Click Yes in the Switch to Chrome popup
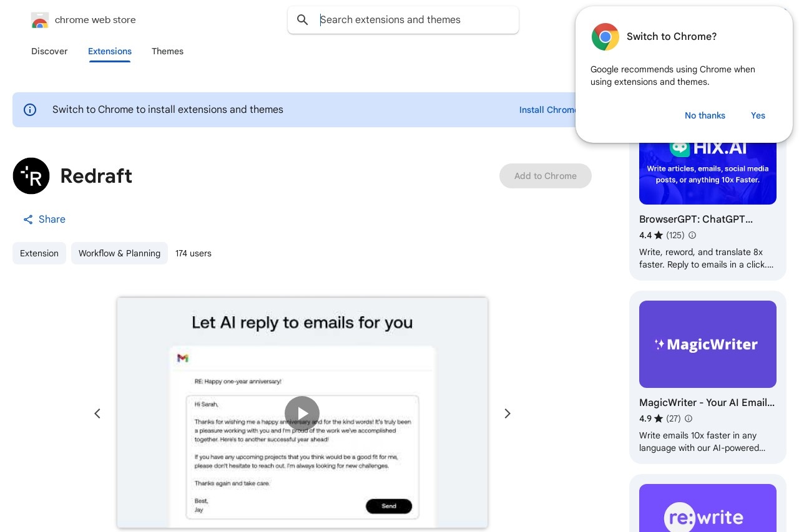The image size is (799, 532). pyautogui.click(x=758, y=115)
